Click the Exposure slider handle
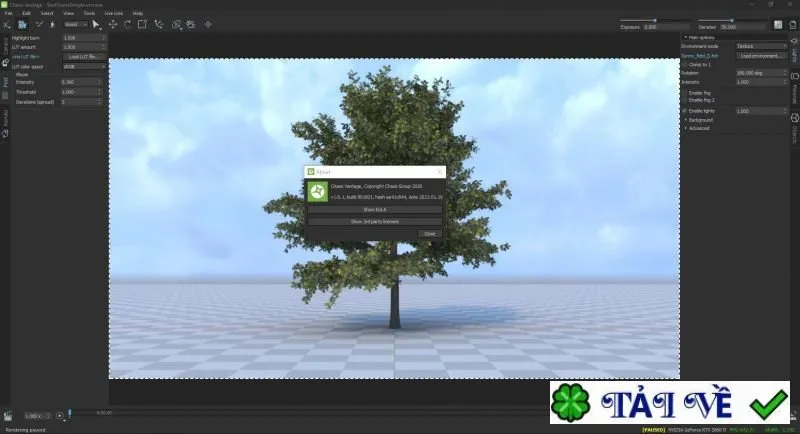The width and height of the screenshot is (800, 434). 655,20
